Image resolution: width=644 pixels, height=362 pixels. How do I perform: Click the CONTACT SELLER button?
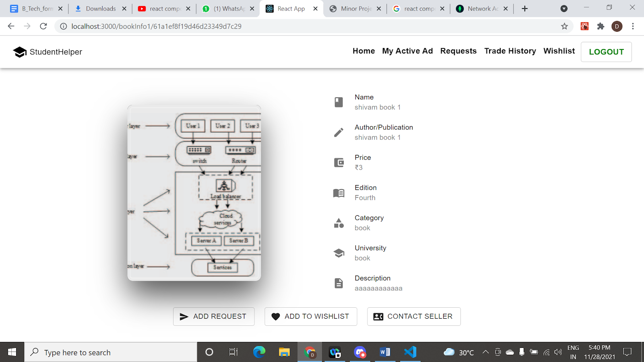414,317
